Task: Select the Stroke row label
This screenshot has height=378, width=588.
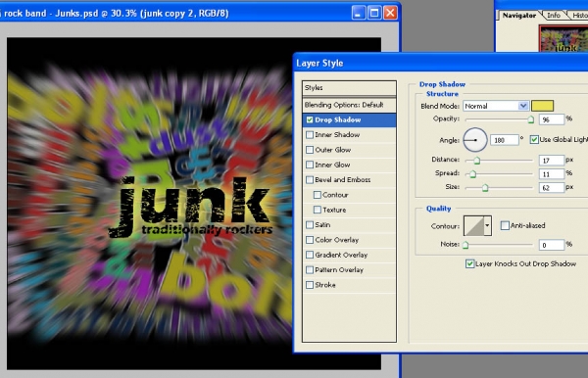Action: [x=325, y=285]
